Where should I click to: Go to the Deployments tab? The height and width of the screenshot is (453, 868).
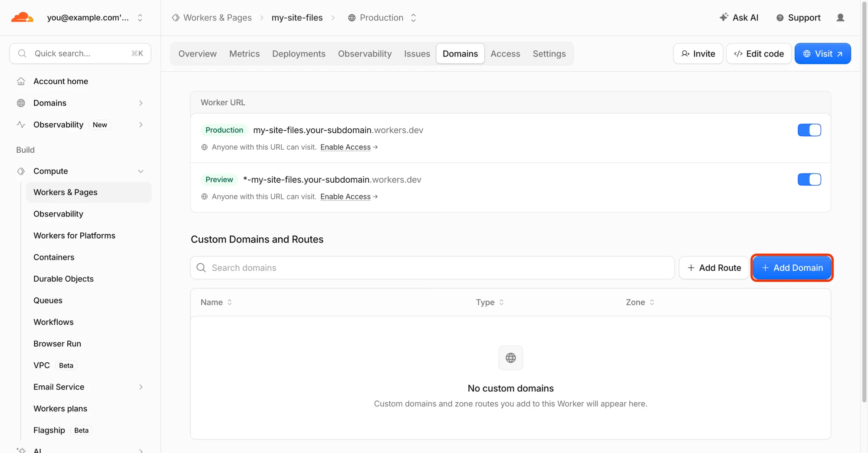299,53
